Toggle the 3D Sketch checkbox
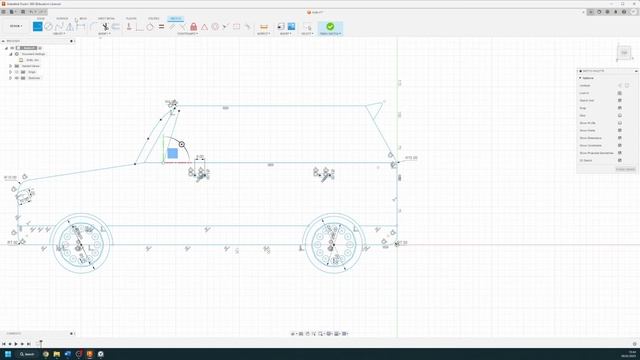Image resolution: width=640 pixels, height=360 pixels. [620, 160]
